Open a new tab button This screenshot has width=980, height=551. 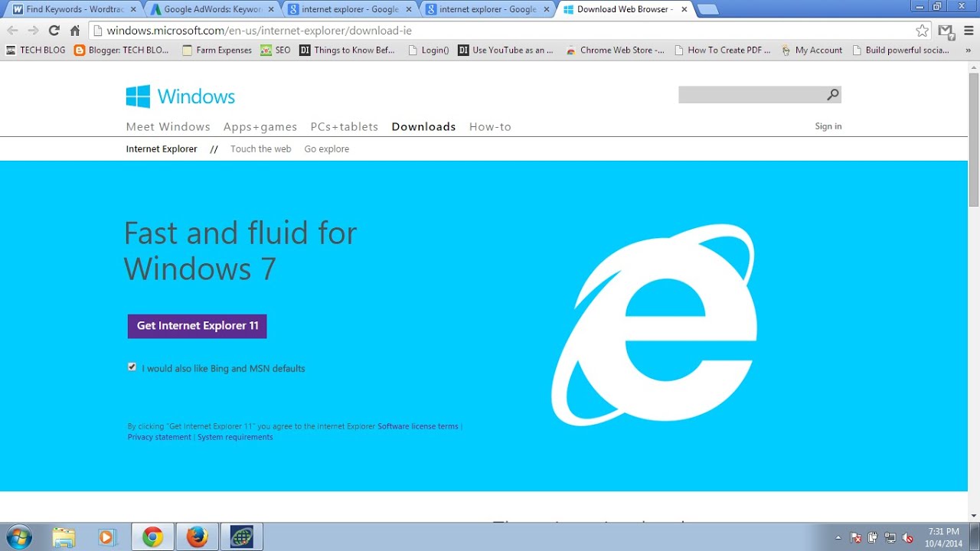point(708,10)
